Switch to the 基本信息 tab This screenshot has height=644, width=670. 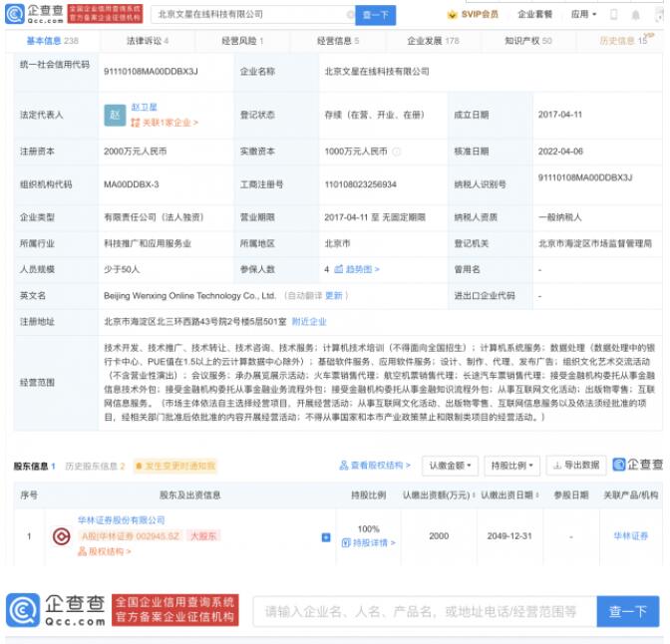pyautogui.click(x=53, y=41)
